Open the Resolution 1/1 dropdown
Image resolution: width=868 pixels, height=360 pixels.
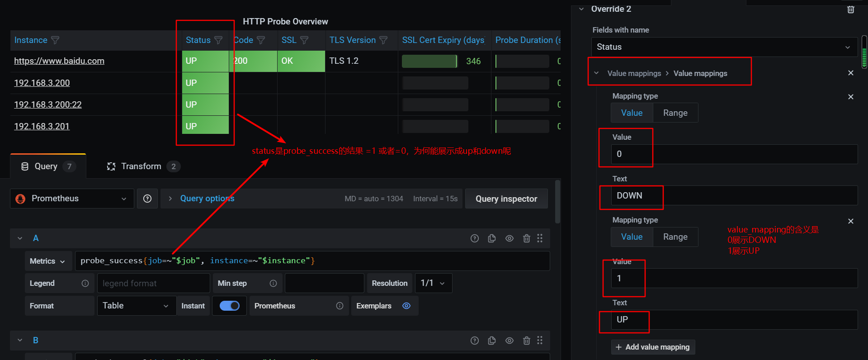[433, 283]
